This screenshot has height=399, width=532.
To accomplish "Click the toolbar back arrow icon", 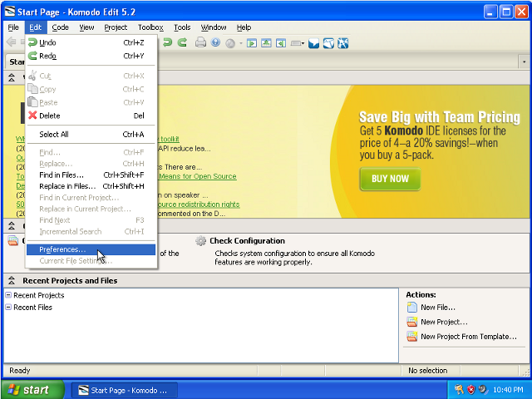I will tap(11, 42).
